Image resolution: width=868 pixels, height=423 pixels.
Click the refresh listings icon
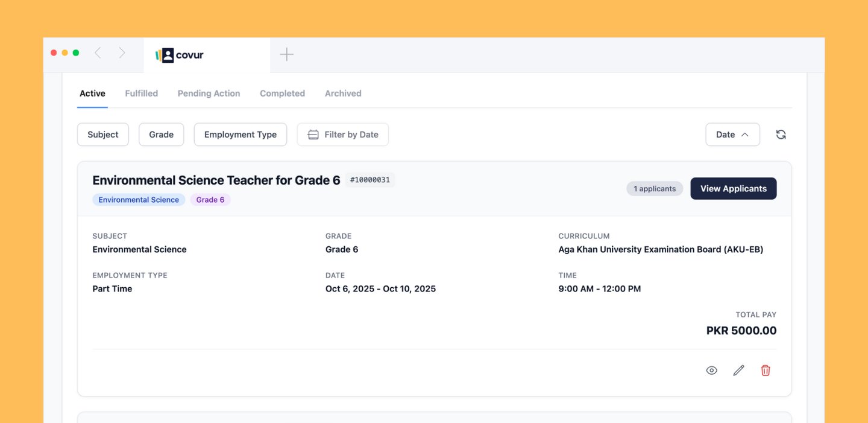click(x=781, y=135)
